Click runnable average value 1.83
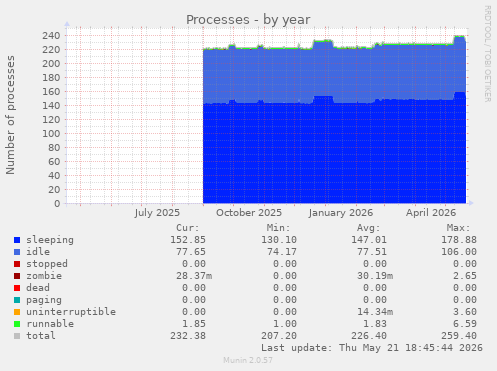Viewport: 497px width, 371px height. 375,324
